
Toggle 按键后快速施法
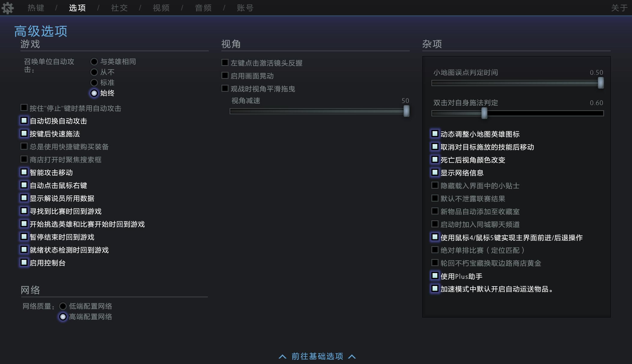point(24,133)
